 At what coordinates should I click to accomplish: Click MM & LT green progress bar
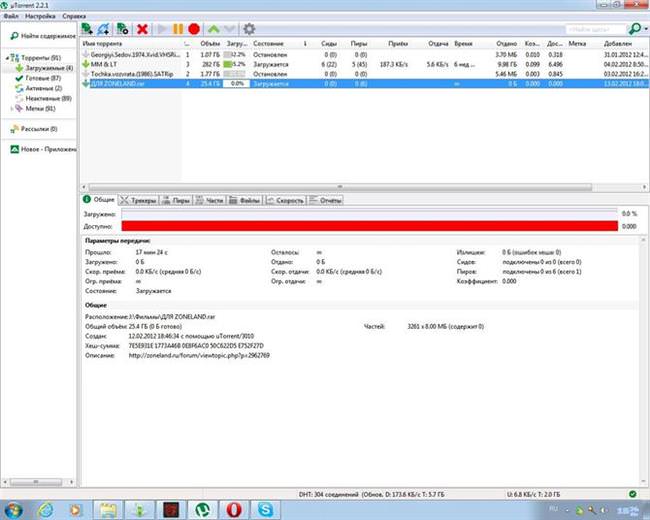236,64
